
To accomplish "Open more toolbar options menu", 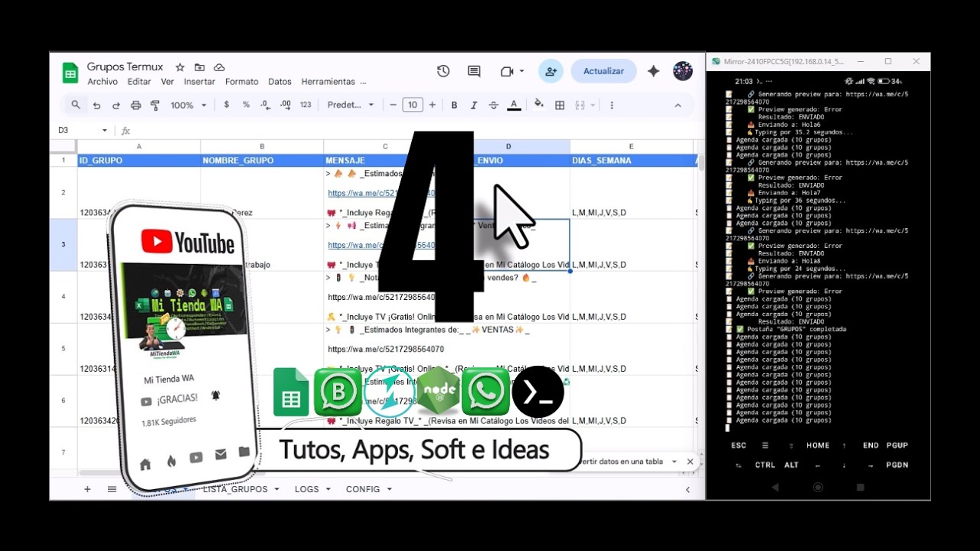I will (611, 105).
